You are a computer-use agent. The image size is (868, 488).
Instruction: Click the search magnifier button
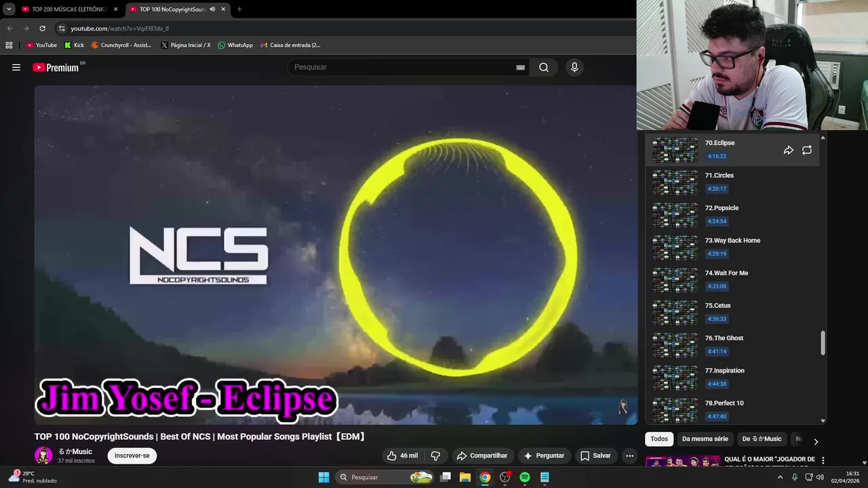(x=544, y=67)
